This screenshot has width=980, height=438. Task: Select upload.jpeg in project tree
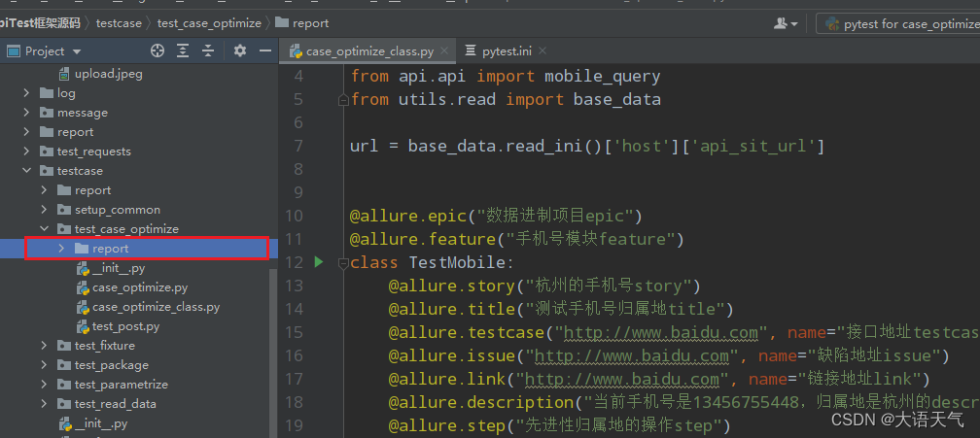pyautogui.click(x=108, y=74)
